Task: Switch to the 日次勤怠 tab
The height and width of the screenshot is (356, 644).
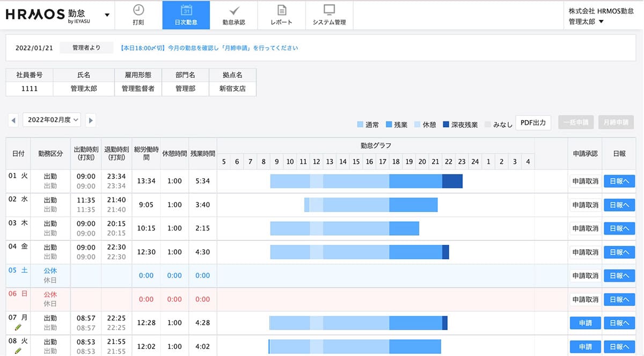Action: 186,14
